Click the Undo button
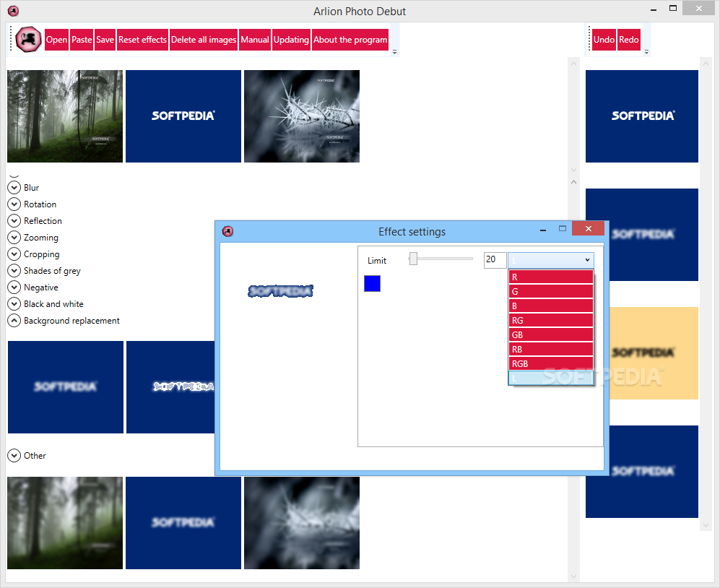Screen dimensions: 720x588 (604, 40)
